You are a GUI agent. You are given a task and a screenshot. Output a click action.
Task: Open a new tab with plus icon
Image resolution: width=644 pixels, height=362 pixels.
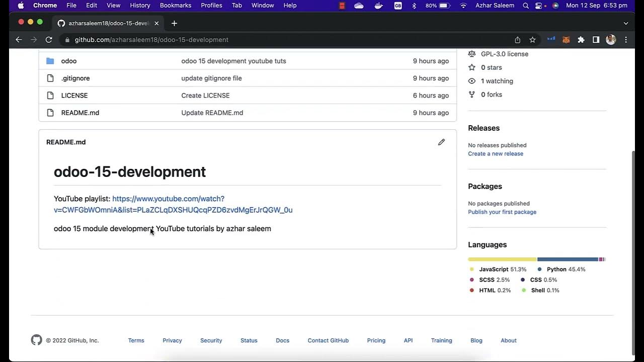coord(174,23)
